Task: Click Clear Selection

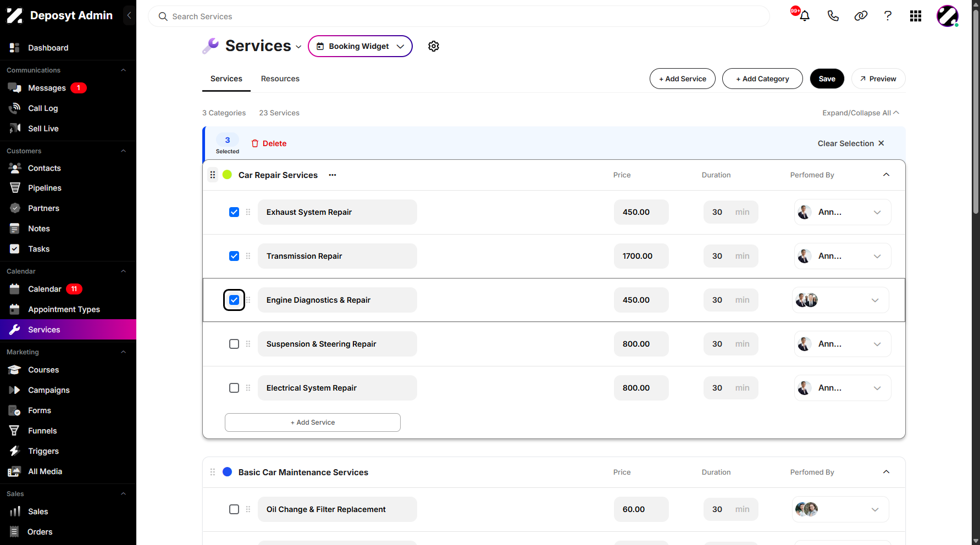Action: 851,143
